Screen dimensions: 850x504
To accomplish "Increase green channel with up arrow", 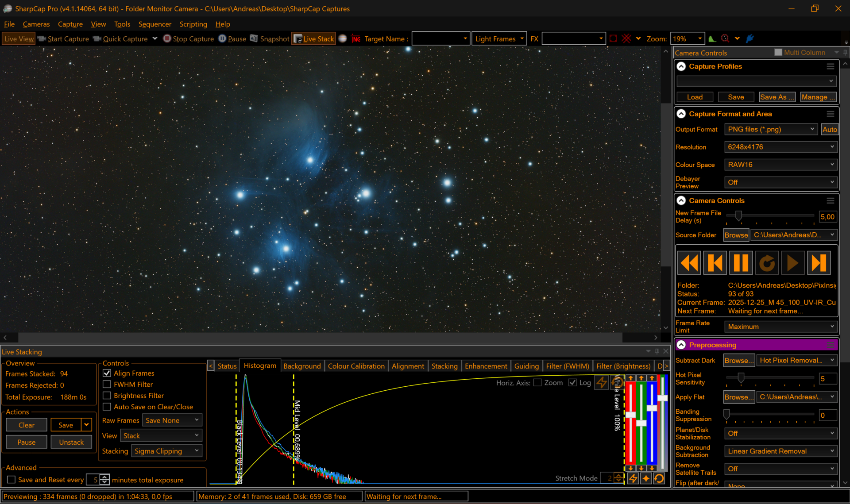I will coord(641,378).
